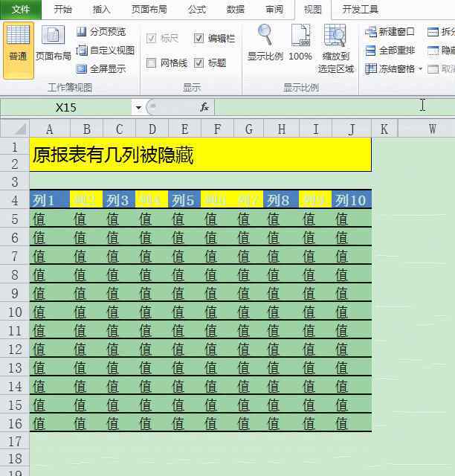Select column D header
This screenshot has width=455, height=476.
152,129
